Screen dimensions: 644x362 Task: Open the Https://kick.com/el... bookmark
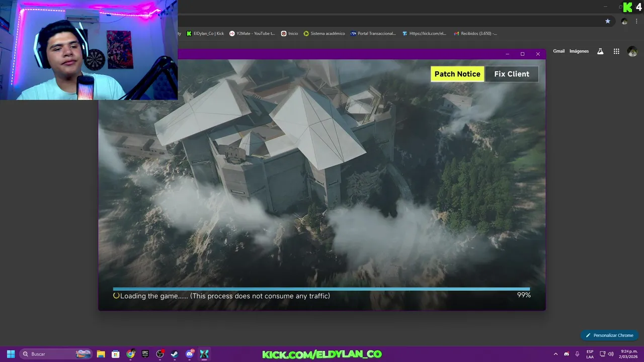tap(424, 34)
